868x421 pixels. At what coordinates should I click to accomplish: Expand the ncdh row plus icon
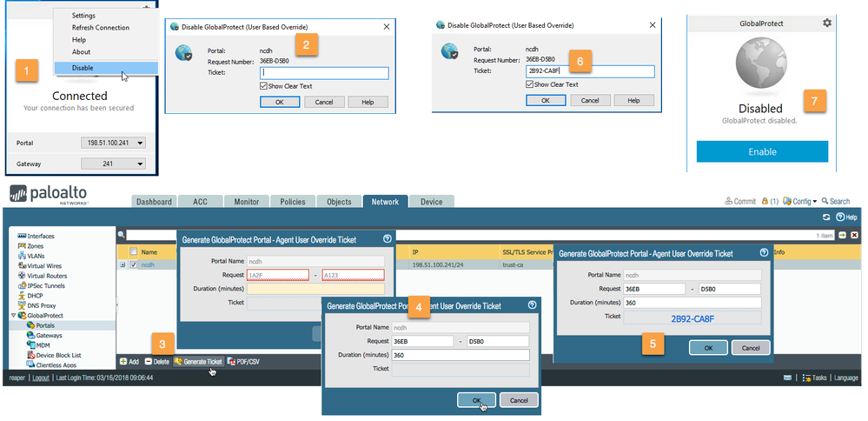123,264
